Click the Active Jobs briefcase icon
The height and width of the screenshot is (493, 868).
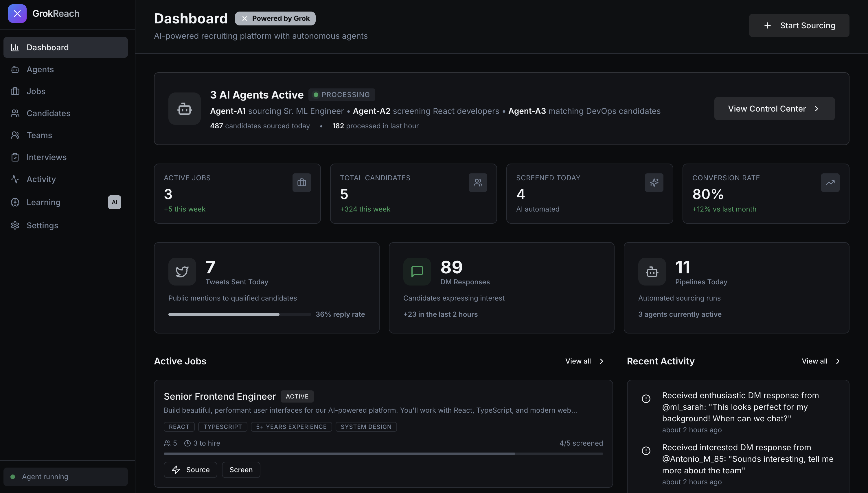(302, 183)
